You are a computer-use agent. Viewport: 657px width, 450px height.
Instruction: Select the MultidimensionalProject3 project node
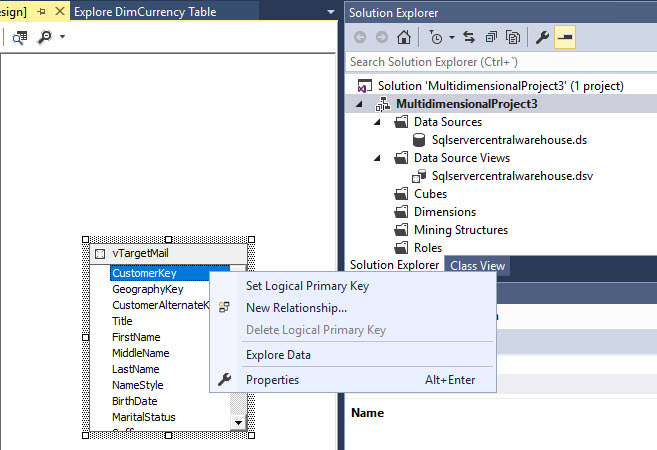coord(467,104)
